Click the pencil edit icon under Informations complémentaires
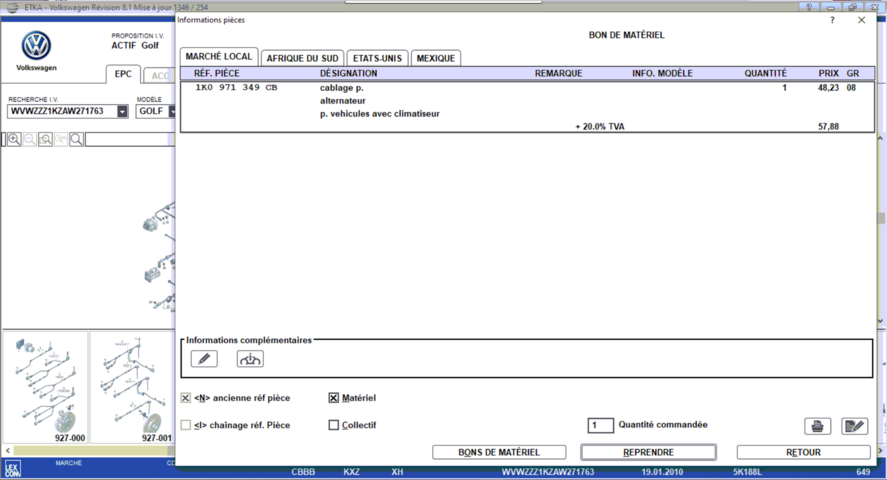Viewport: 887px width, 480px height. pyautogui.click(x=204, y=359)
